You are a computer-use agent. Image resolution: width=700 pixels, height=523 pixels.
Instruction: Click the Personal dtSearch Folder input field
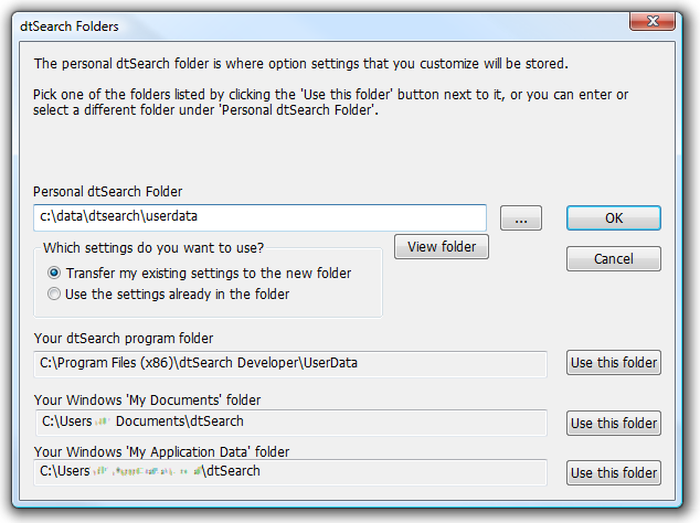[260, 218]
